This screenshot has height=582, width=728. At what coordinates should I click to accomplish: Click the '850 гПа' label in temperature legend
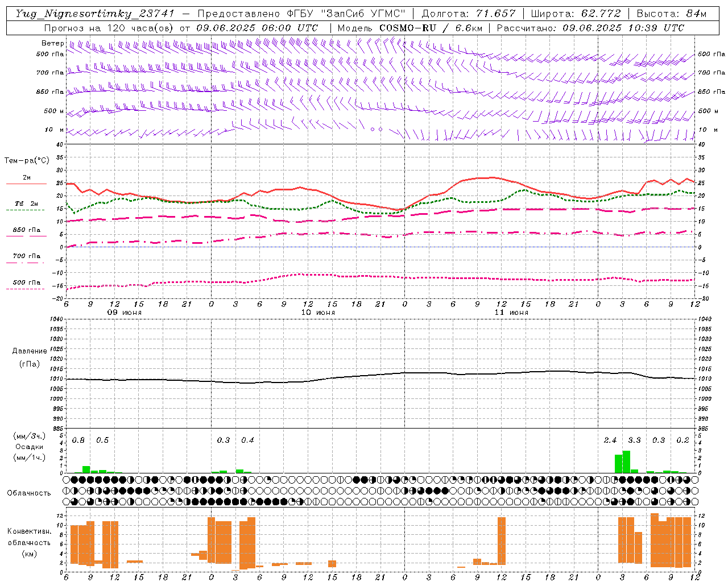(27, 230)
